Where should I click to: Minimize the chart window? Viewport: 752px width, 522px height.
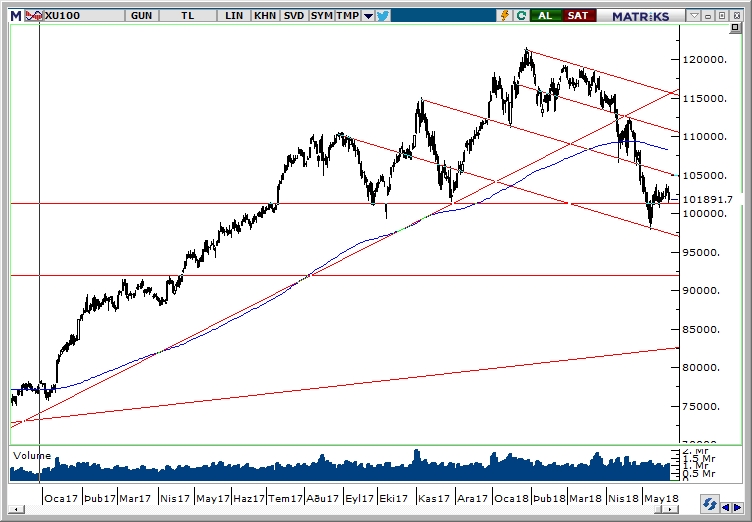click(708, 16)
